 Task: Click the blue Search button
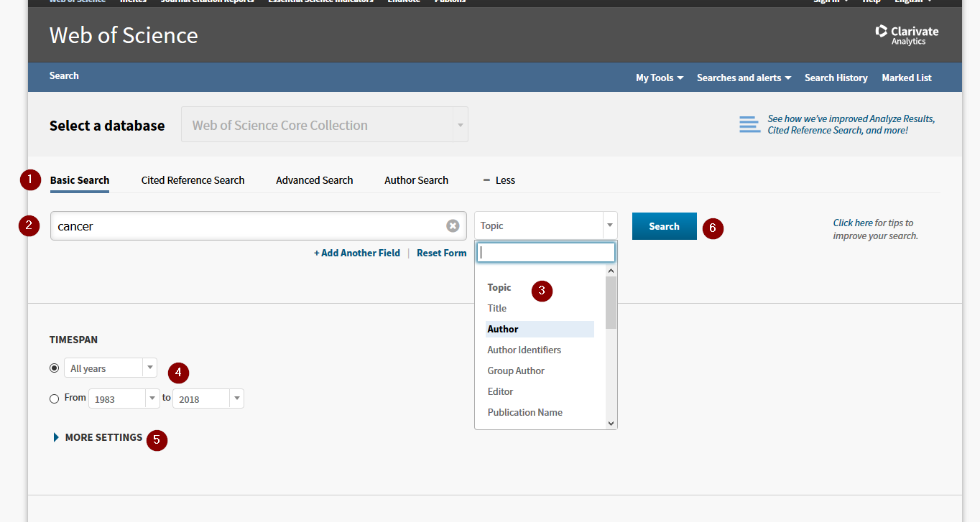click(664, 226)
